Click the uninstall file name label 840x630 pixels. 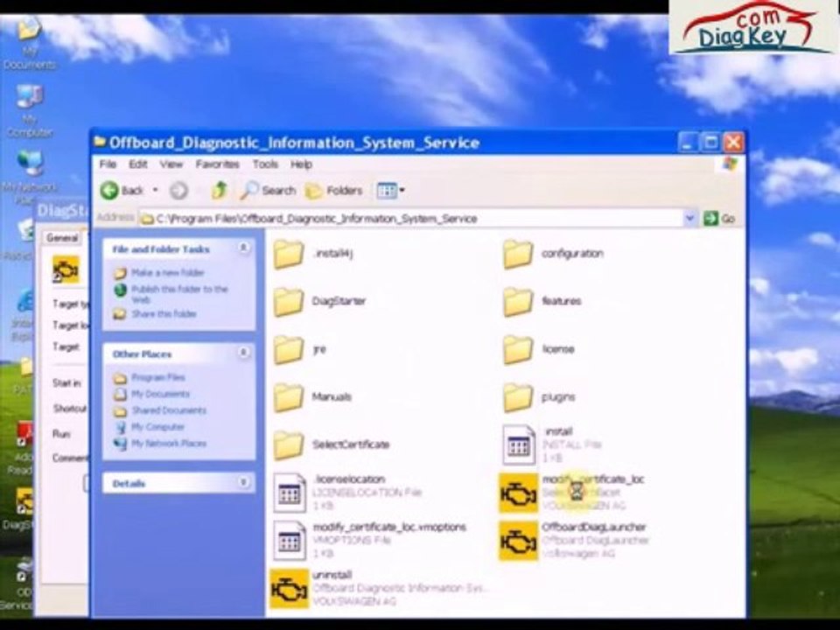[x=332, y=575]
